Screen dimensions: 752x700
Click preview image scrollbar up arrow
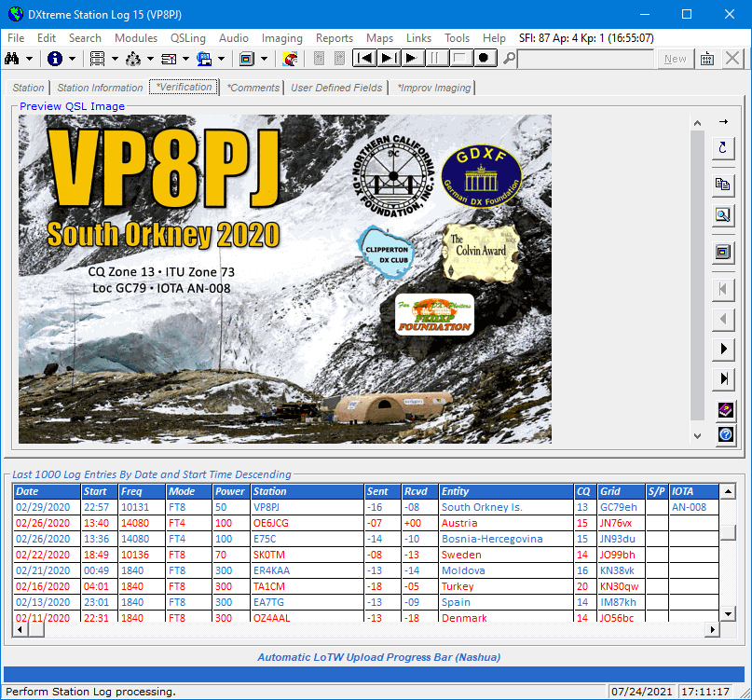pos(697,123)
